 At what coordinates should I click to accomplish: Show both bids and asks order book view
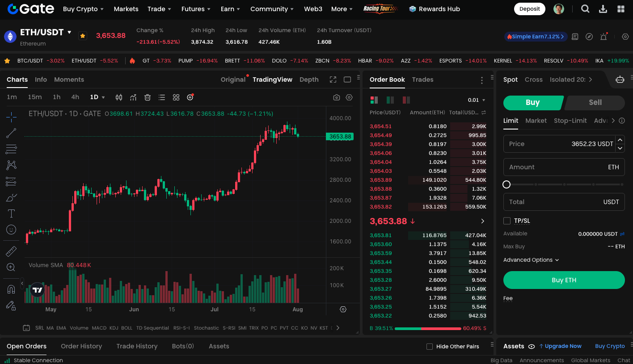[374, 100]
